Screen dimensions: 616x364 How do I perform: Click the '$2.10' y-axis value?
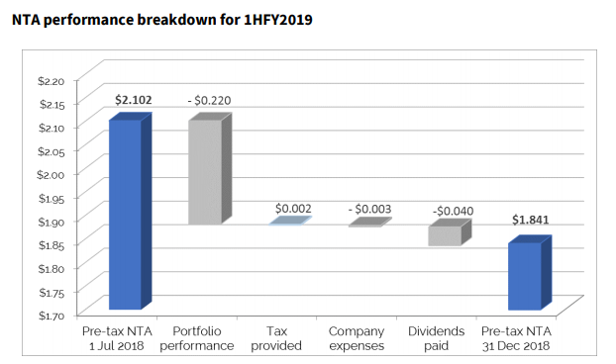tap(51, 128)
